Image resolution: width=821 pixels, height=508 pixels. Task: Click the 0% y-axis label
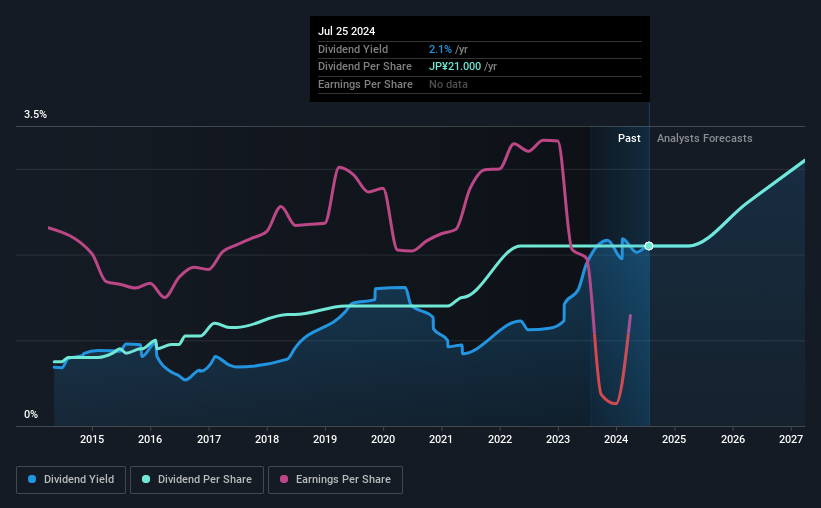[x=31, y=414]
